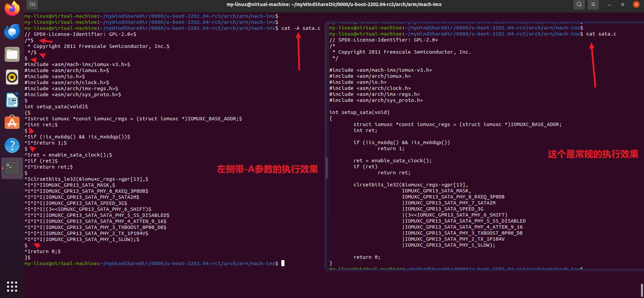Click '^Ireturn 0;$' line in left output
This screenshot has height=298, width=644.
(x=43, y=251)
